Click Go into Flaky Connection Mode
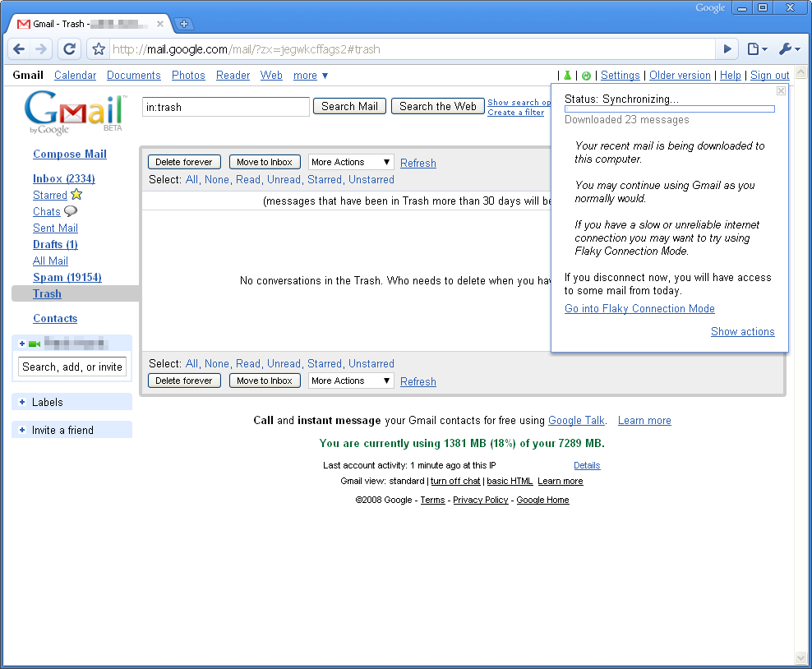 point(639,308)
